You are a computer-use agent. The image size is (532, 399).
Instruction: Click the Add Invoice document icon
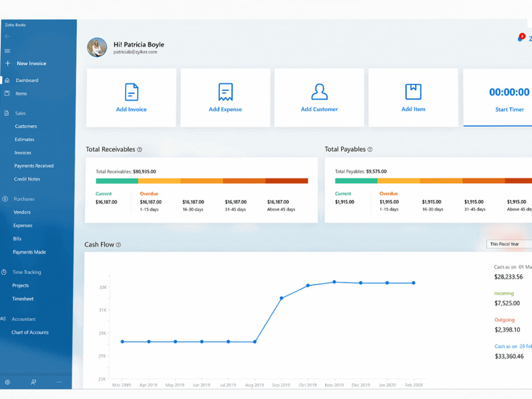[131, 92]
